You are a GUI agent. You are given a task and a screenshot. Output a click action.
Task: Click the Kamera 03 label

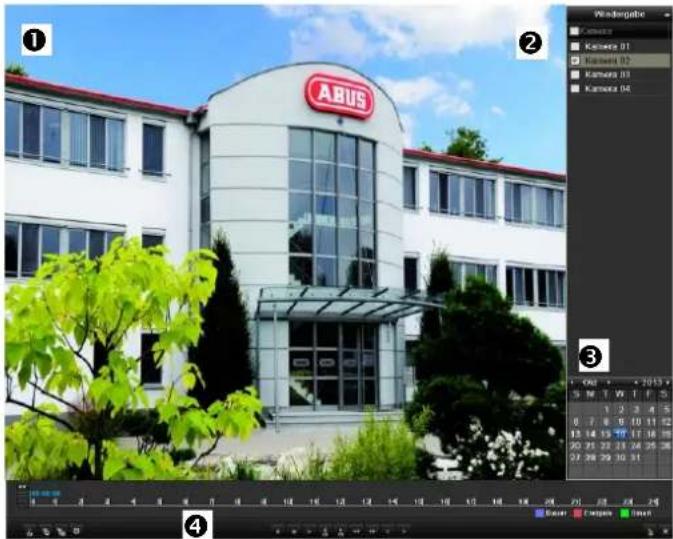[607, 75]
